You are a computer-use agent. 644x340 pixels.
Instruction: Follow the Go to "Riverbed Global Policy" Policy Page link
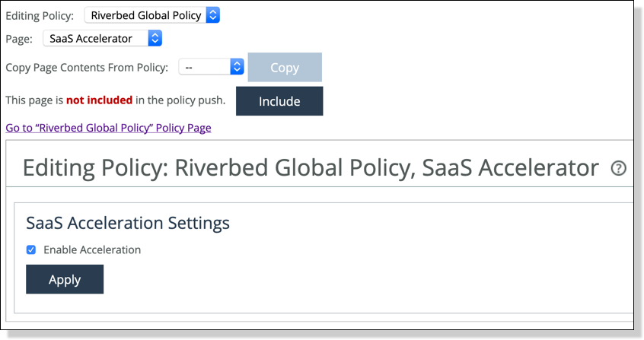click(108, 128)
